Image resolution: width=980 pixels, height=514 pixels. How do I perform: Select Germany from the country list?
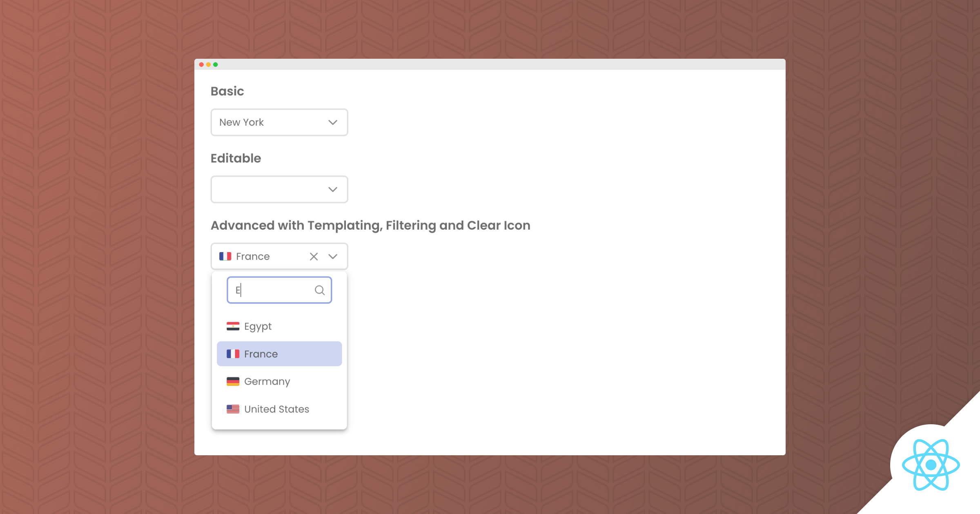click(x=267, y=381)
